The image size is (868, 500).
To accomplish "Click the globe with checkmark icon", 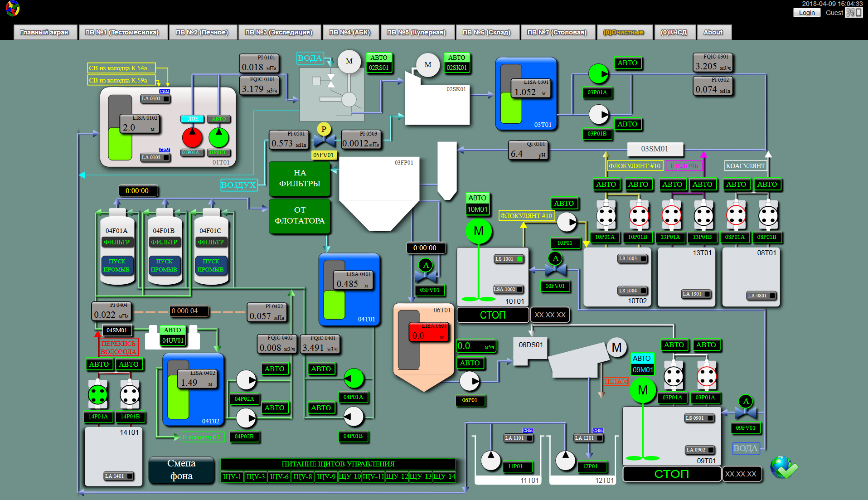I will tap(783, 467).
